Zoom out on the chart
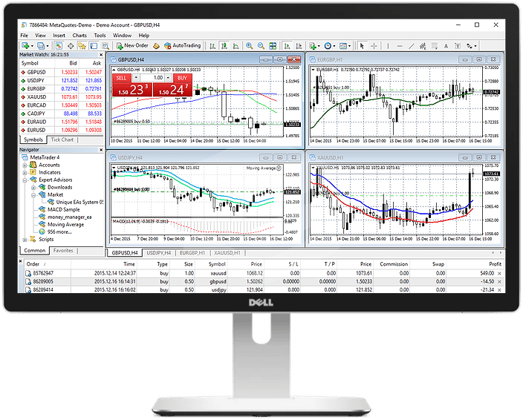 coord(261,45)
